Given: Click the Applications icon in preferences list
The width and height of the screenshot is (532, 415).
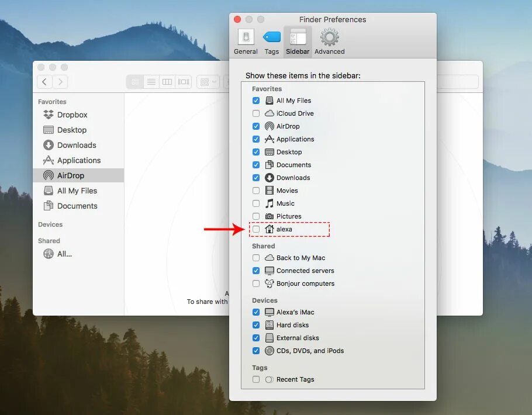Looking at the screenshot, I should (x=270, y=139).
